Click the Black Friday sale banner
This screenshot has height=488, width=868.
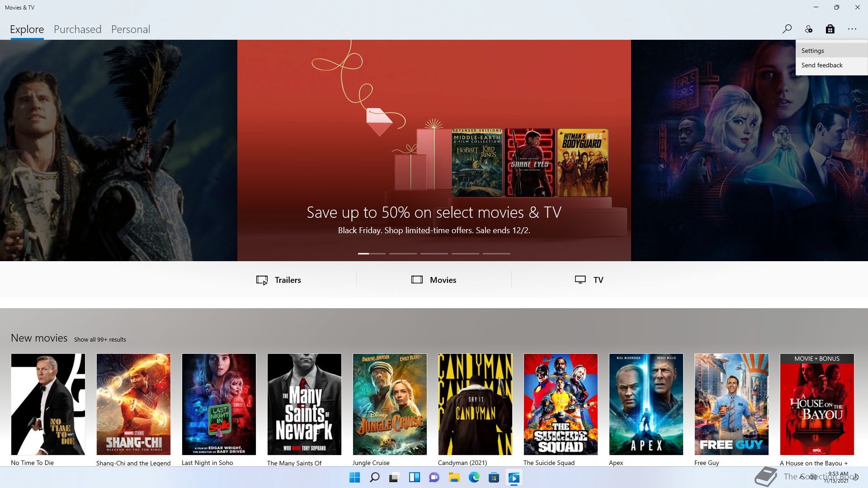434,150
